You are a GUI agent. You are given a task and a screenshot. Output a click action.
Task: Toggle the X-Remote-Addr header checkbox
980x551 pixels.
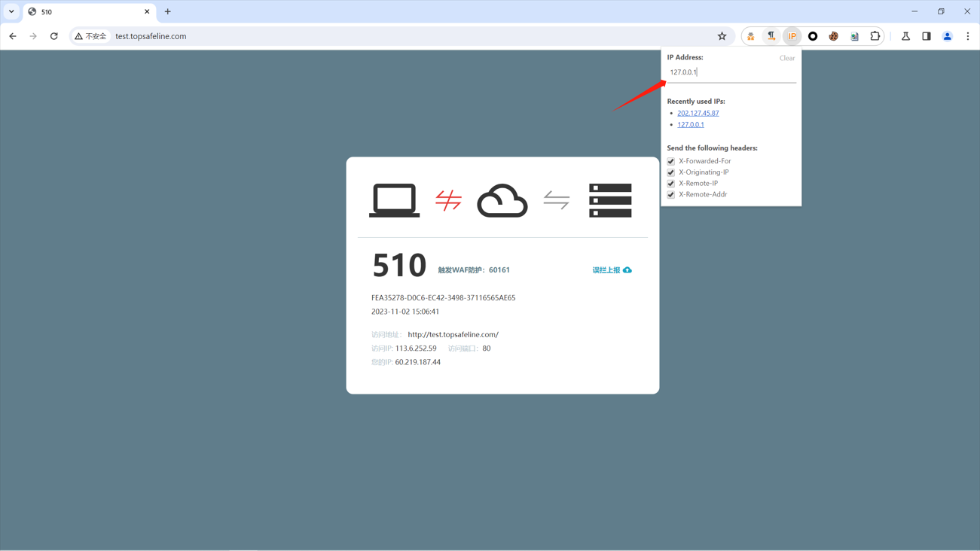pos(671,195)
